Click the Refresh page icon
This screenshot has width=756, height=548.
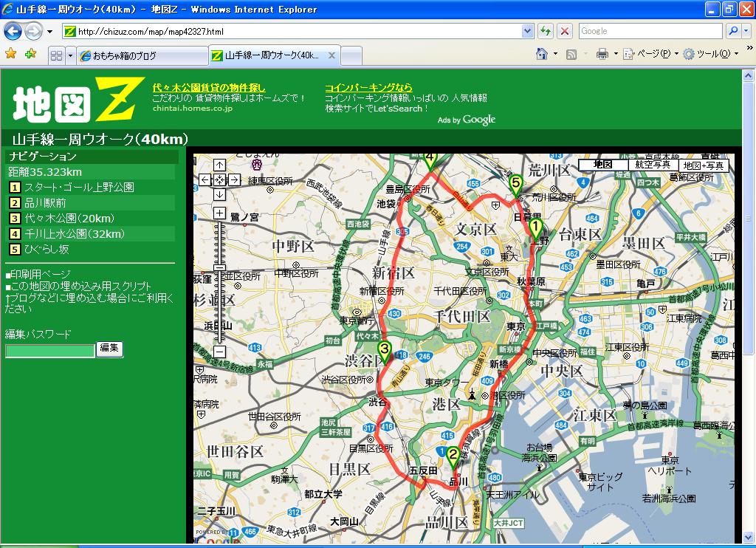tap(546, 31)
